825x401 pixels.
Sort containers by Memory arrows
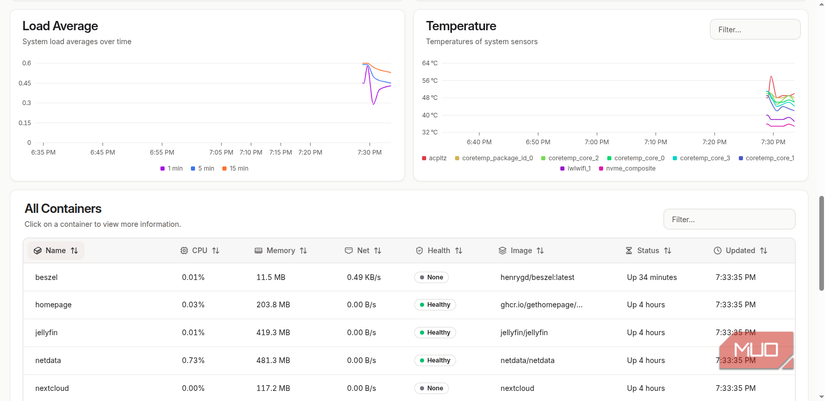[x=303, y=250]
